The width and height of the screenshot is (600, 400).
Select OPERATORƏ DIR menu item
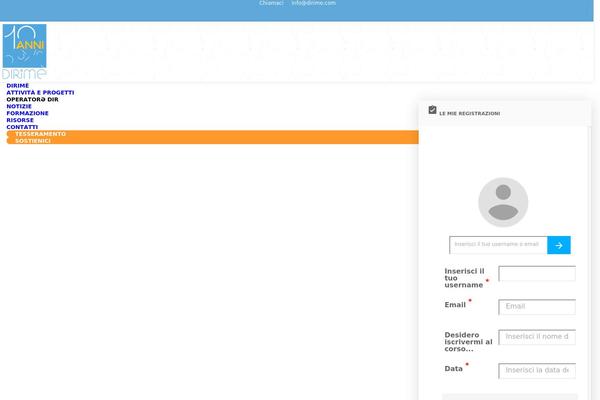tap(33, 100)
